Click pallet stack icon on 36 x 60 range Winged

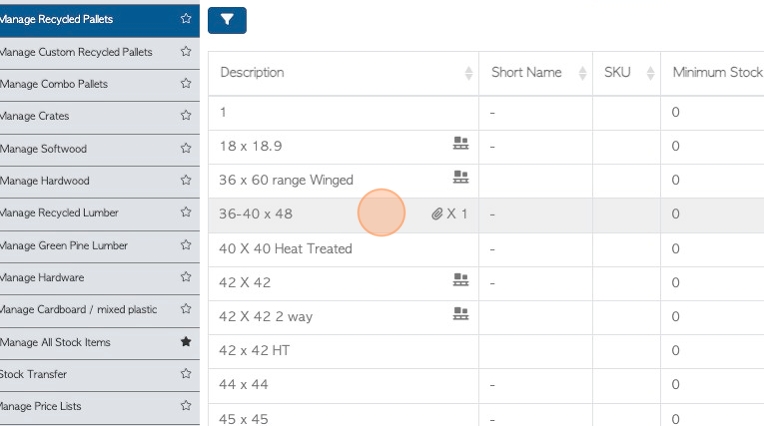(460, 177)
